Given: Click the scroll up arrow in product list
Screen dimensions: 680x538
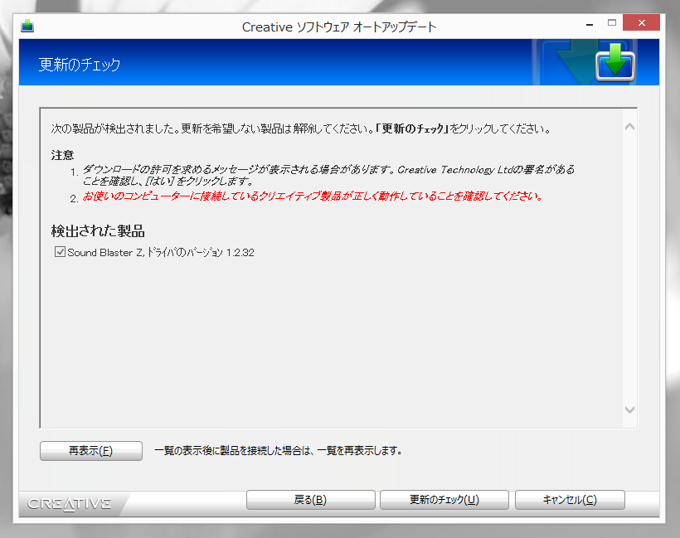Looking at the screenshot, I should (630, 127).
